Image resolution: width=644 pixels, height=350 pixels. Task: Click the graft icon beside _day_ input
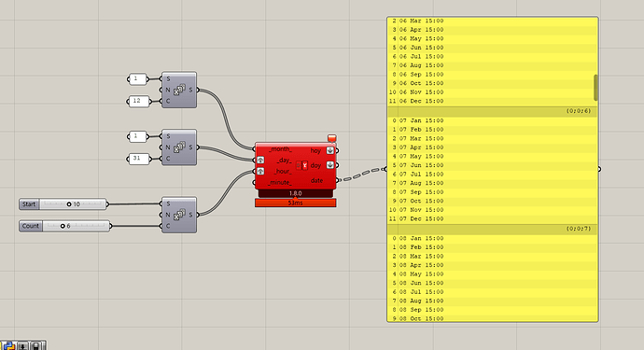click(260, 161)
